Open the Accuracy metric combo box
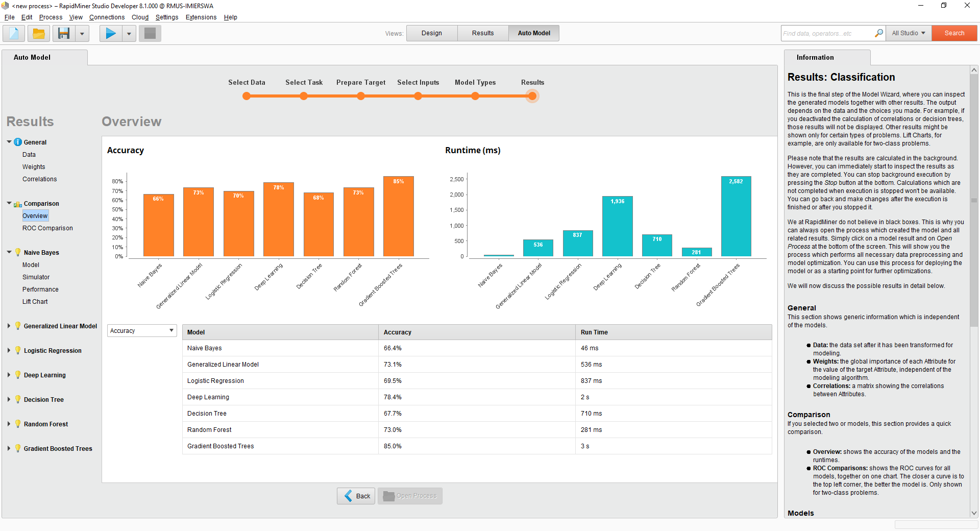The width and height of the screenshot is (980, 531). 171,330
